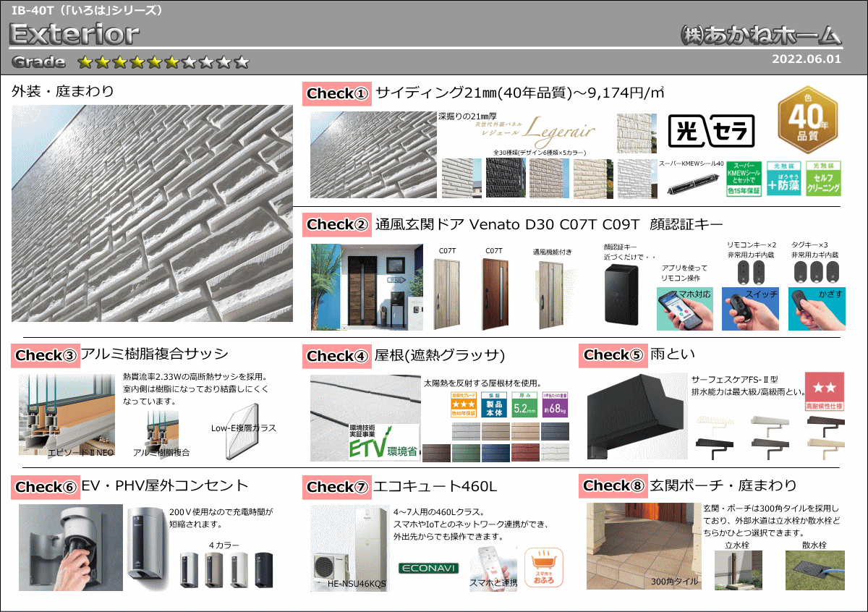Click the orange three-star grade badge
The width and height of the screenshot is (868, 612).
click(464, 405)
